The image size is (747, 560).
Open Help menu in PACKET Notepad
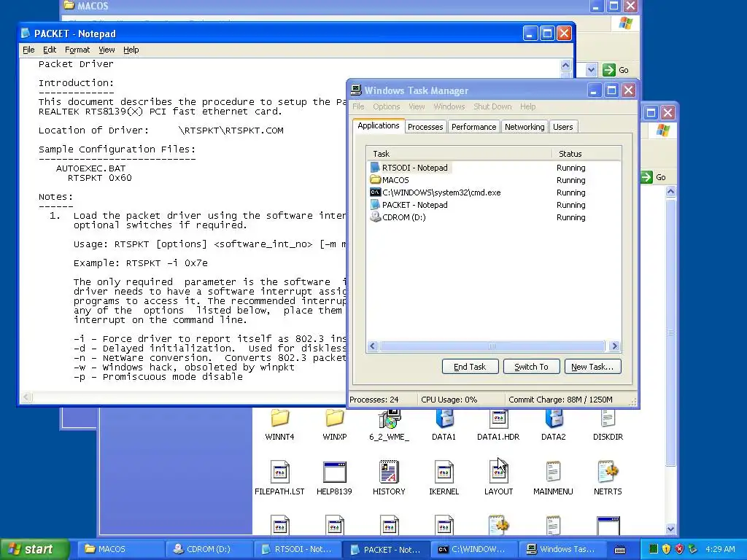(x=131, y=50)
